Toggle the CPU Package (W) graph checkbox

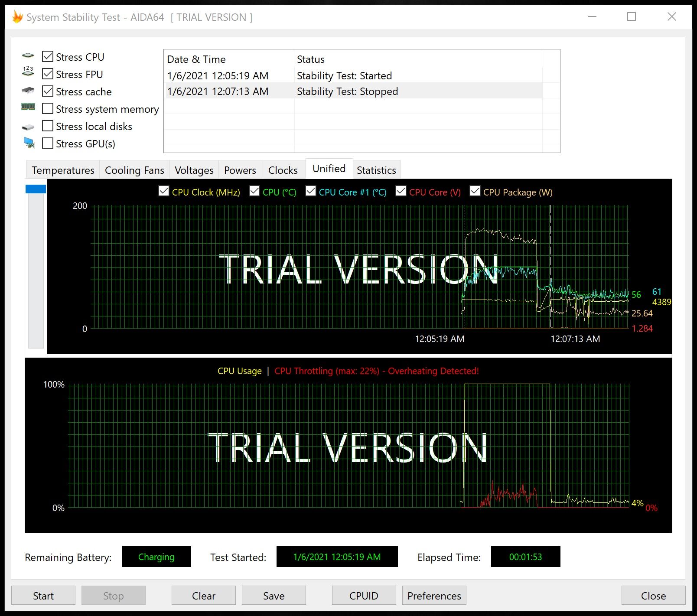[x=475, y=191]
